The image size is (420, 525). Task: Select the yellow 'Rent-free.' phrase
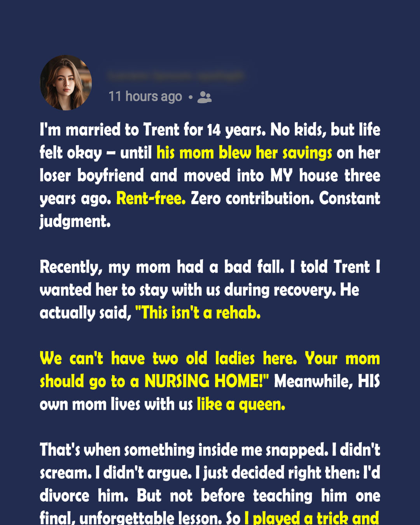pyautogui.click(x=151, y=198)
